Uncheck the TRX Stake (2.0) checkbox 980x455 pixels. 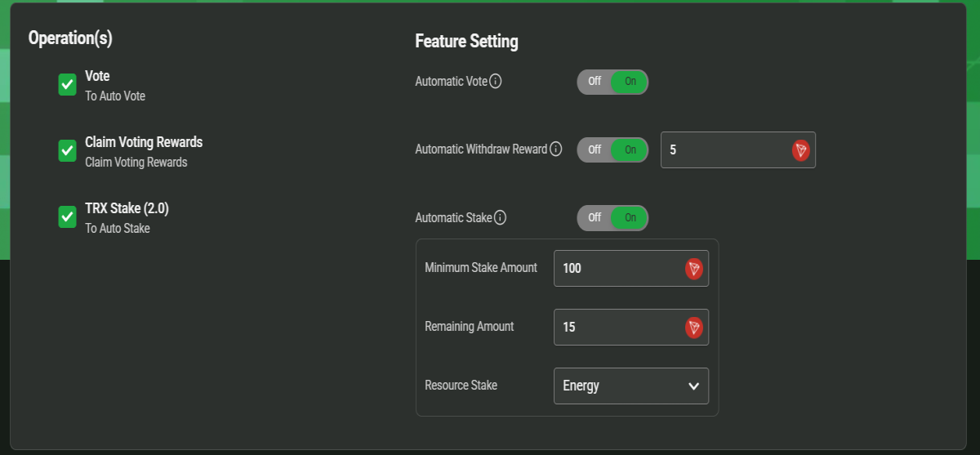click(68, 217)
